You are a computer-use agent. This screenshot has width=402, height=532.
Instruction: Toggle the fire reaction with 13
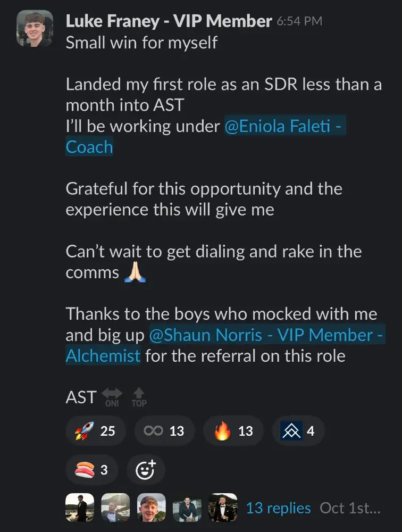[233, 430]
